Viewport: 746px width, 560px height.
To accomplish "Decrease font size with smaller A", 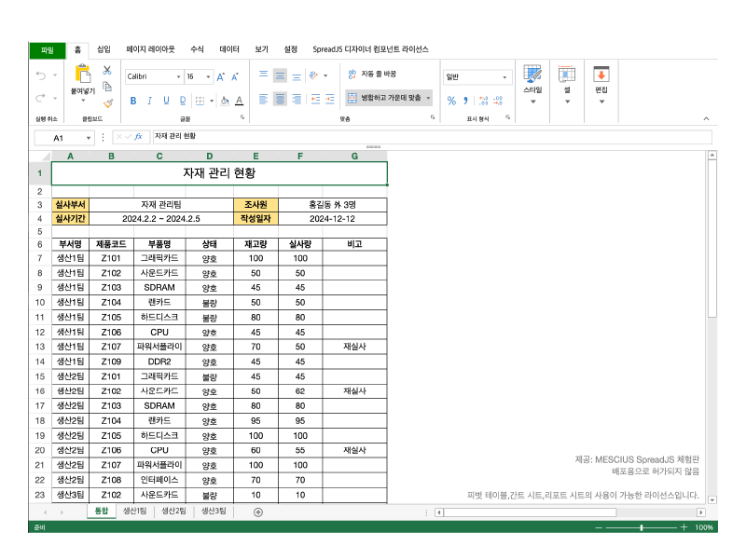I will pyautogui.click(x=235, y=77).
